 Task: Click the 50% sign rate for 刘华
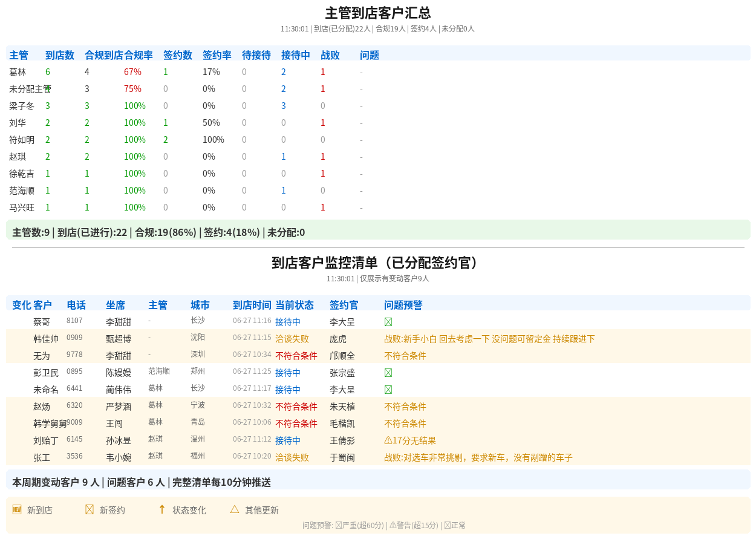[x=211, y=123]
